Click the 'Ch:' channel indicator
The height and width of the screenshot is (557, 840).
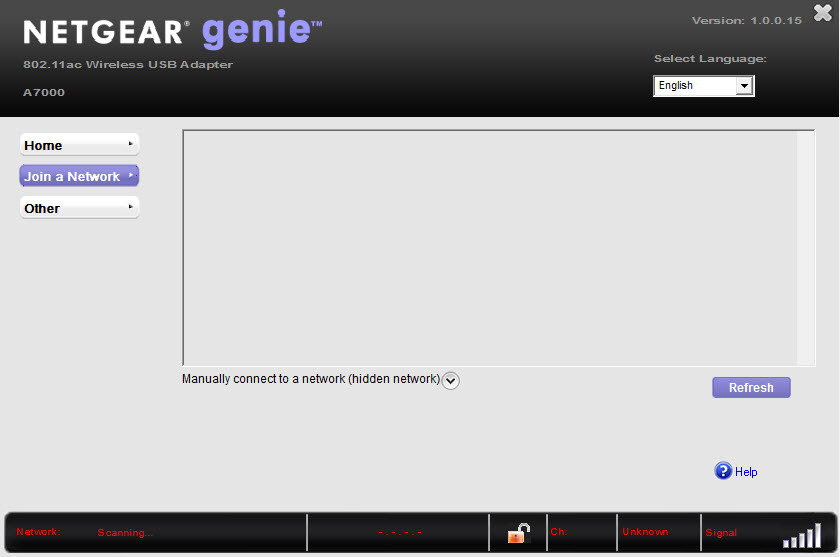[559, 532]
